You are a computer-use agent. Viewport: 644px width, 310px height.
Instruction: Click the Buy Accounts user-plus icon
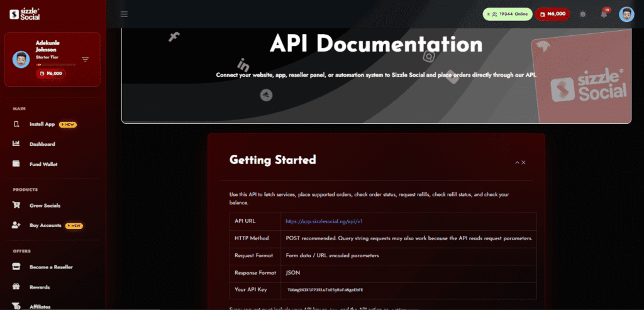click(16, 225)
